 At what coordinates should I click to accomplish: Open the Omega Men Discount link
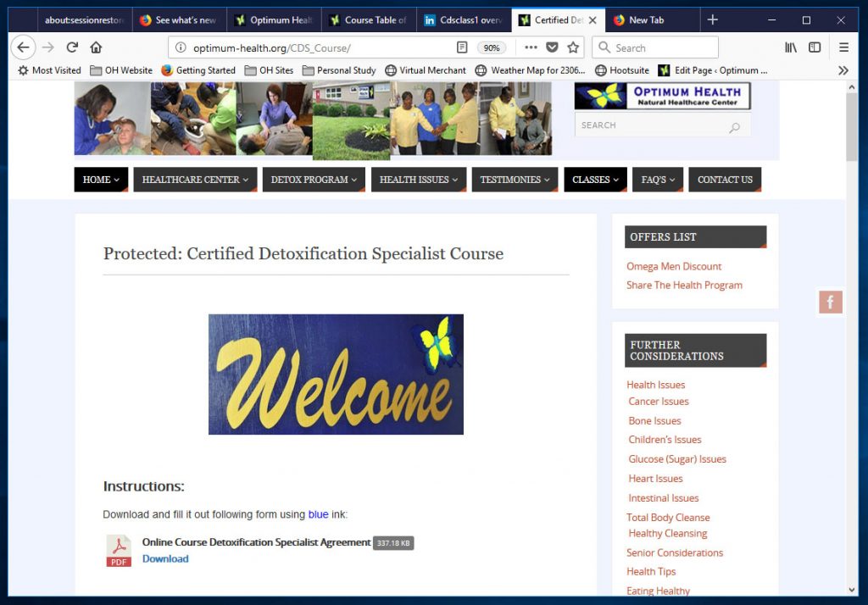(x=674, y=266)
